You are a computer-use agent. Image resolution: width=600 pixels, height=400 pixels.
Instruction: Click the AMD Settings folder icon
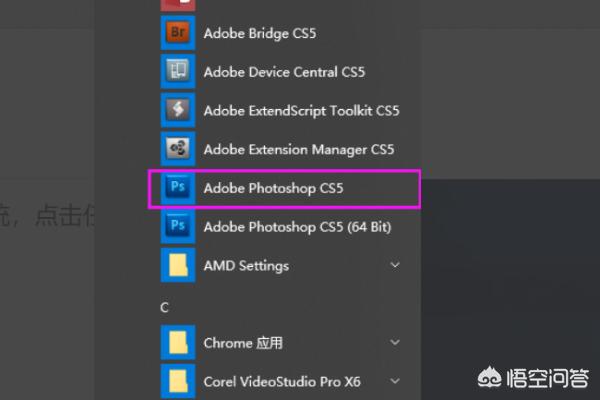[178, 265]
